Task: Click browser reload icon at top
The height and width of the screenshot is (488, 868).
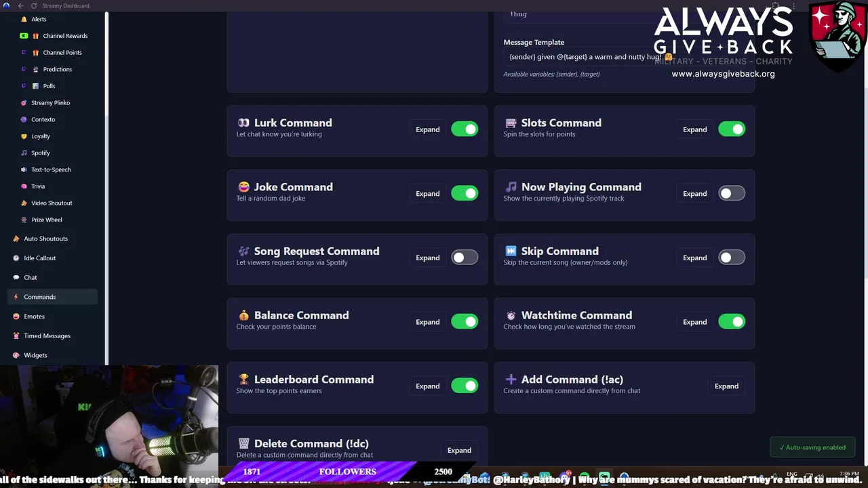Action: 34,5
